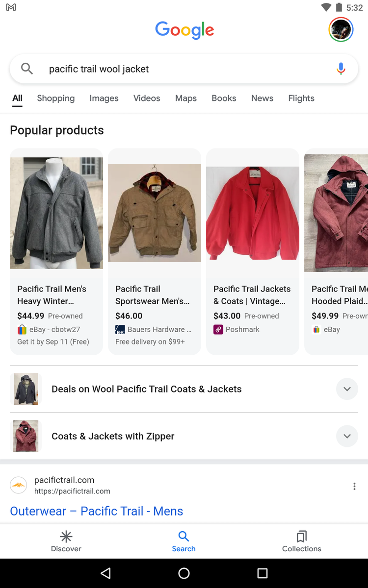Expand Deals on Wool Pacific Trail Coats

[347, 389]
